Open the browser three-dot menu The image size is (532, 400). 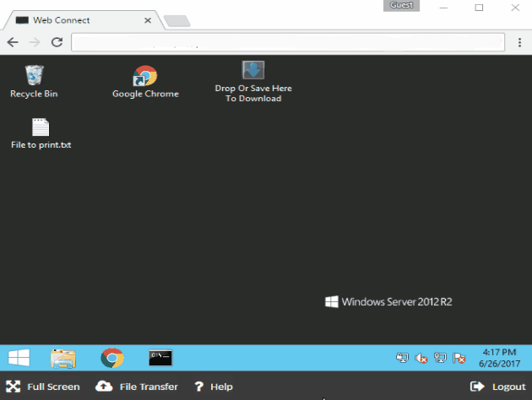tap(520, 41)
